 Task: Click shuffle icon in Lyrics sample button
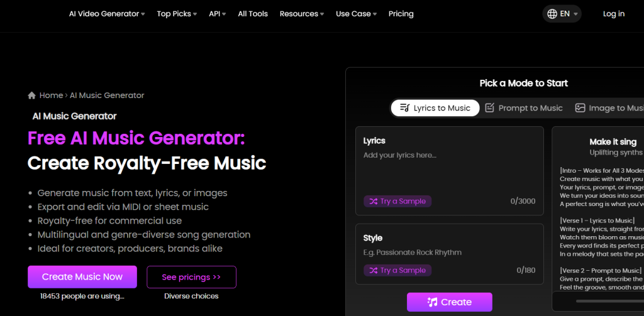tap(374, 202)
